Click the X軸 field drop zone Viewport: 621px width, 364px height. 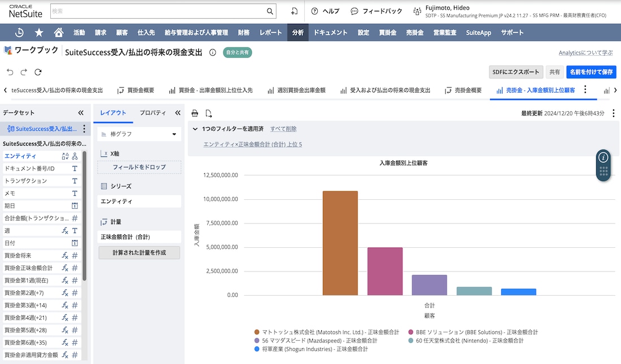[x=139, y=167]
